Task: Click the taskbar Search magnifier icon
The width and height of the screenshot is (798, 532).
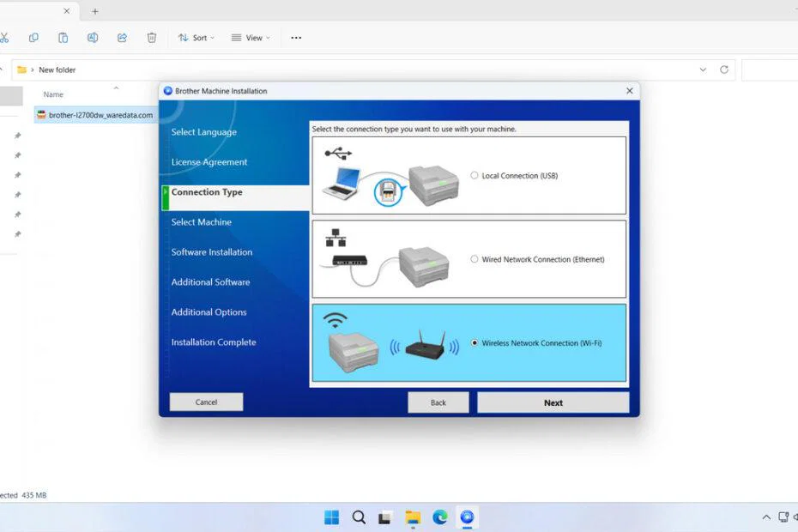Action: (359, 517)
